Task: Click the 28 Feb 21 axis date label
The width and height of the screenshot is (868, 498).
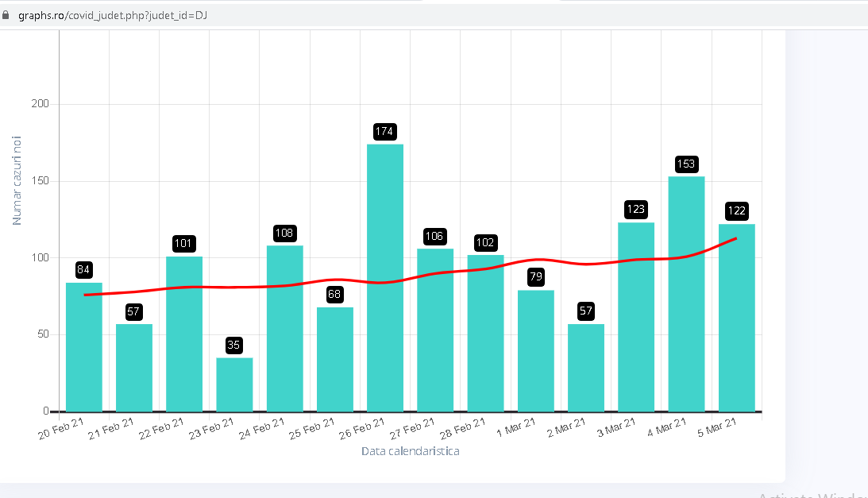Action: pyautogui.click(x=463, y=433)
